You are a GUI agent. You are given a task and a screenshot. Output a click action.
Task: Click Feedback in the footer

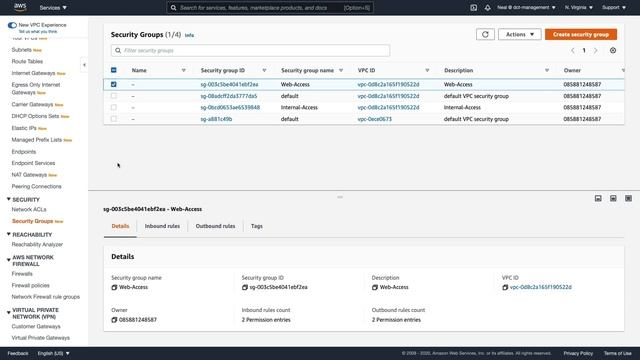(x=18, y=353)
